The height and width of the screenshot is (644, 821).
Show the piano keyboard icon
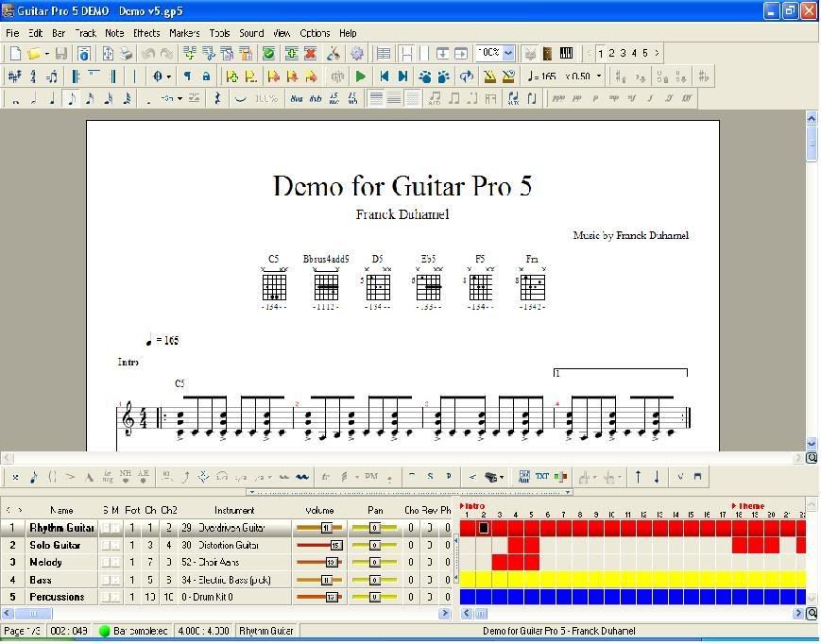(x=567, y=54)
